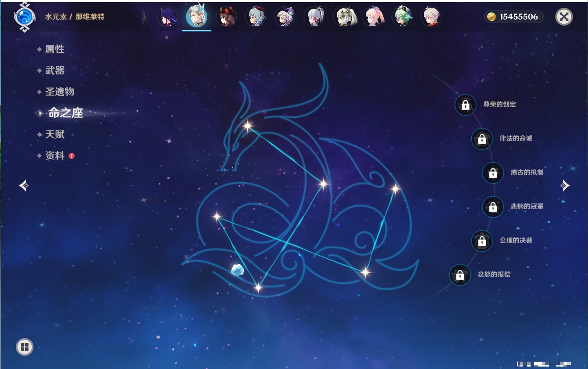View the 悲悯的冠冕 constellation node
The height and width of the screenshot is (369, 588).
(493, 207)
